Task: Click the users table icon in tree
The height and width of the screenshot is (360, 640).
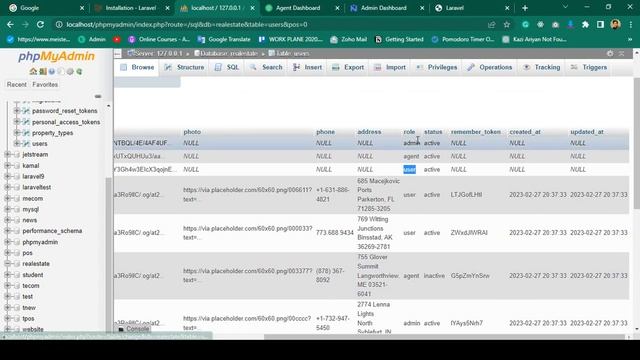Action: click(x=26, y=144)
